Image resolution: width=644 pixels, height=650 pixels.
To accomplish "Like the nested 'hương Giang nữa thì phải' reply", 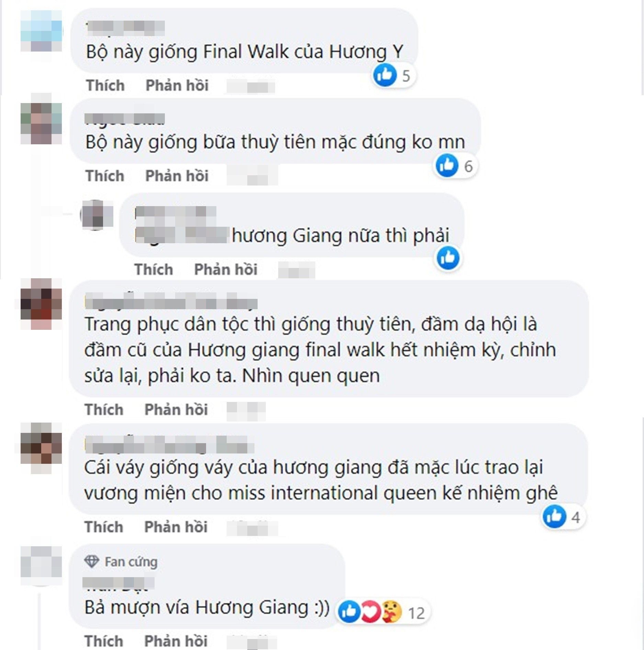I will [x=154, y=269].
